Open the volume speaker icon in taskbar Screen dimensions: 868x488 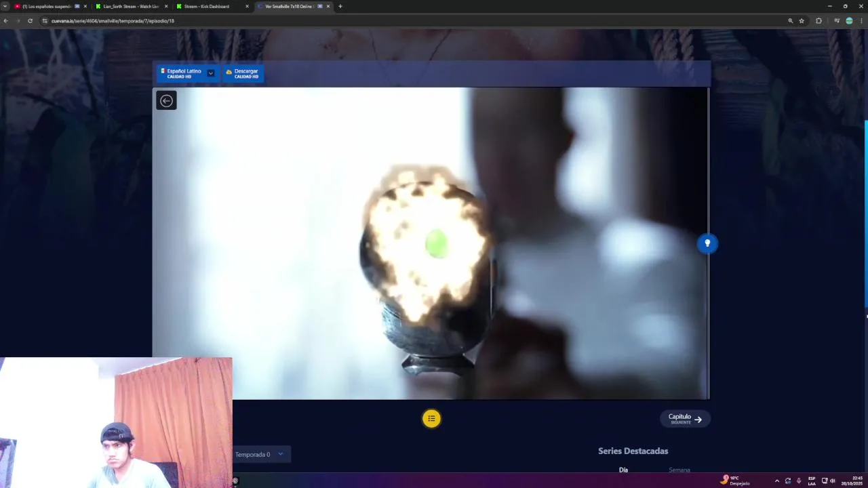[833, 481]
